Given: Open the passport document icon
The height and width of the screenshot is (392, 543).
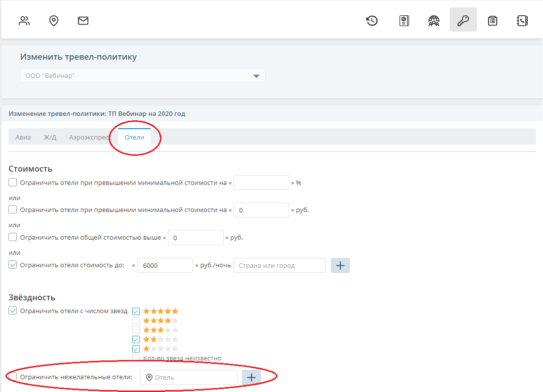Looking at the screenshot, I should 404,21.
